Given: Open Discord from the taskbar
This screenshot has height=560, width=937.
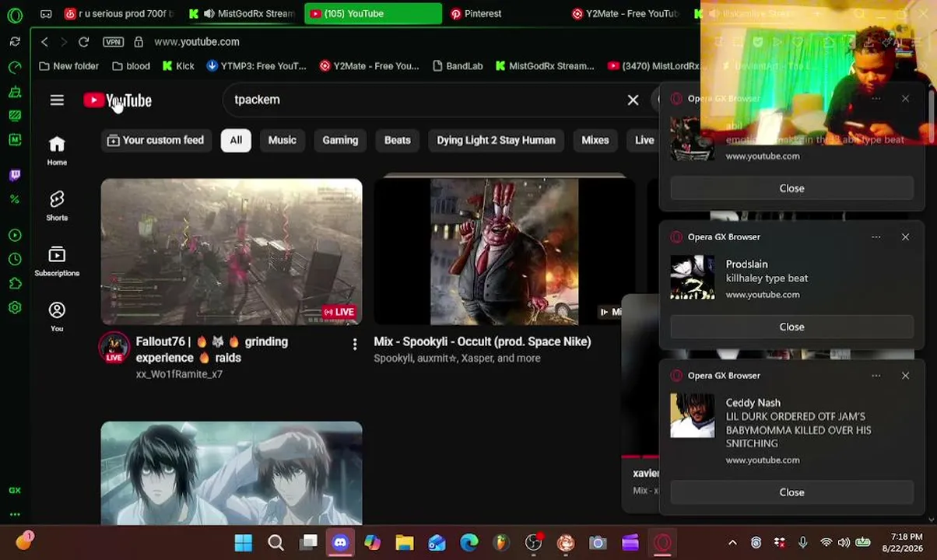Looking at the screenshot, I should (340, 542).
